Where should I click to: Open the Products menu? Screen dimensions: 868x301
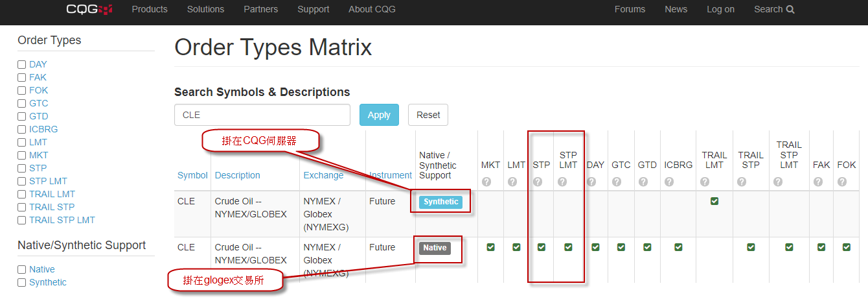pyautogui.click(x=150, y=9)
